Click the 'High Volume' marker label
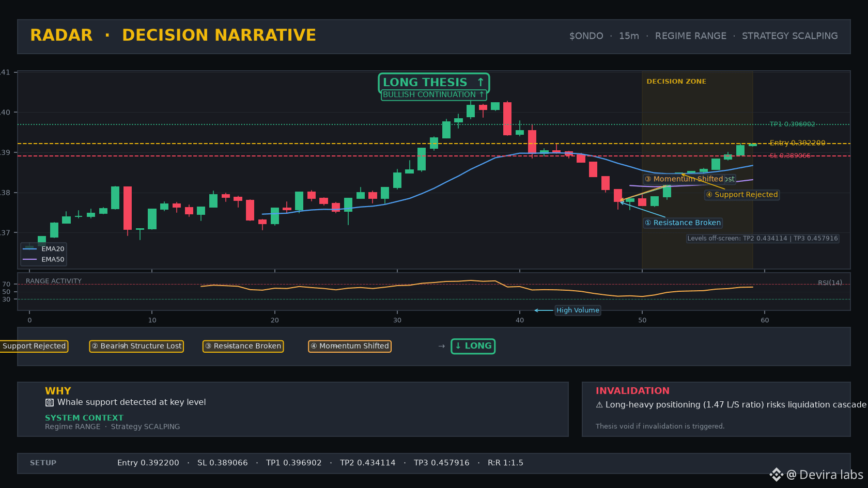This screenshot has width=868, height=488. pyautogui.click(x=578, y=310)
